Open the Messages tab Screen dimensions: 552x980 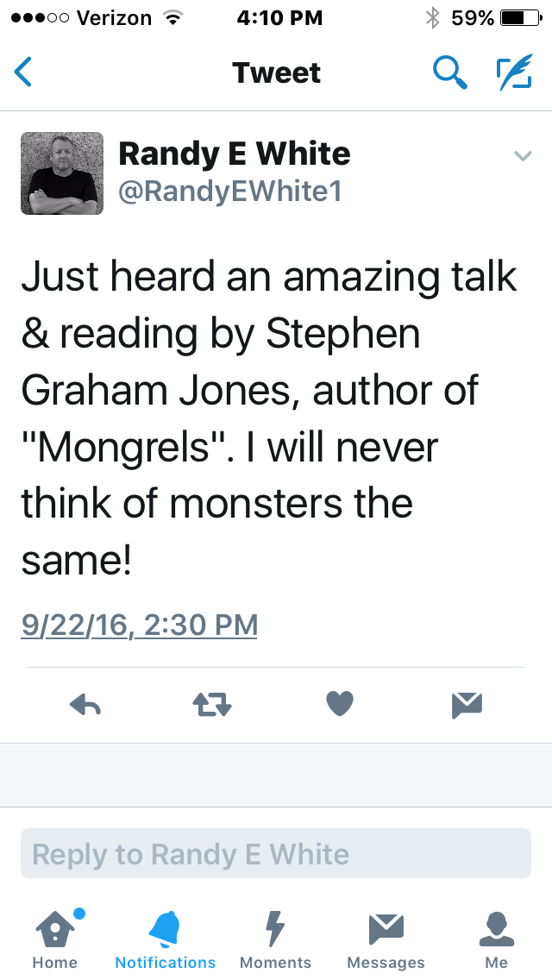click(386, 939)
